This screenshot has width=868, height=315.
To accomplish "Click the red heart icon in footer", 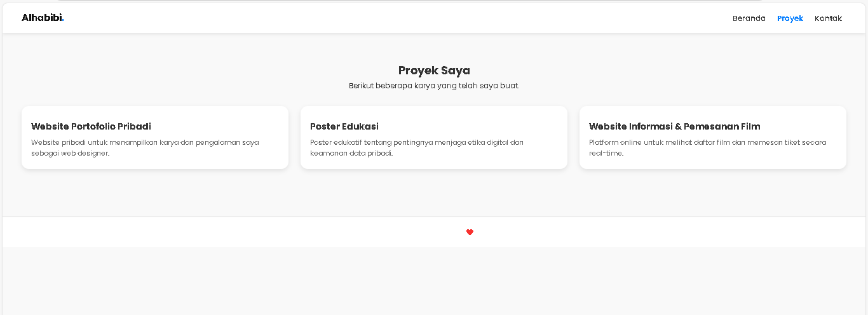I will click(470, 232).
